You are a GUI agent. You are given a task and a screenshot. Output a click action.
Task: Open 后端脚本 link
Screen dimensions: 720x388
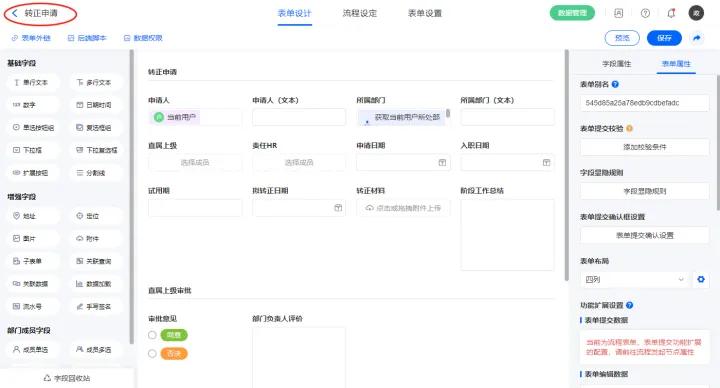(87, 38)
